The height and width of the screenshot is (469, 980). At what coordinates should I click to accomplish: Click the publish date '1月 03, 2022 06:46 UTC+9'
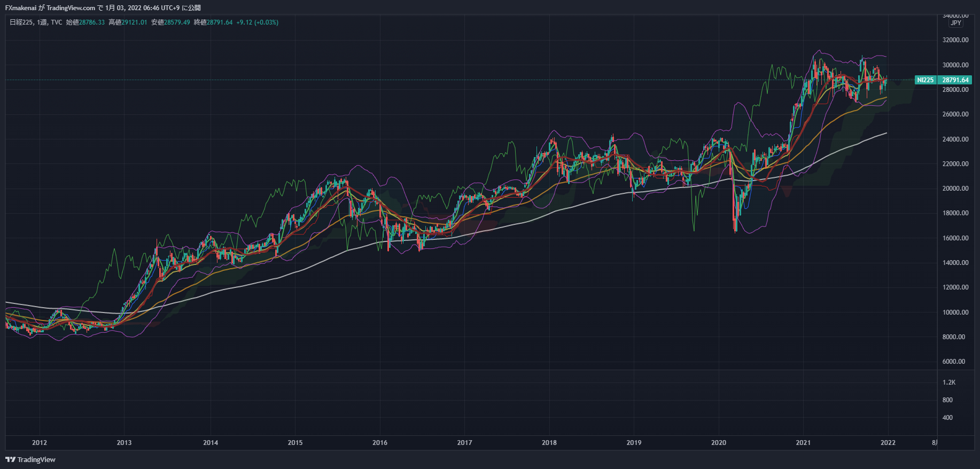143,8
